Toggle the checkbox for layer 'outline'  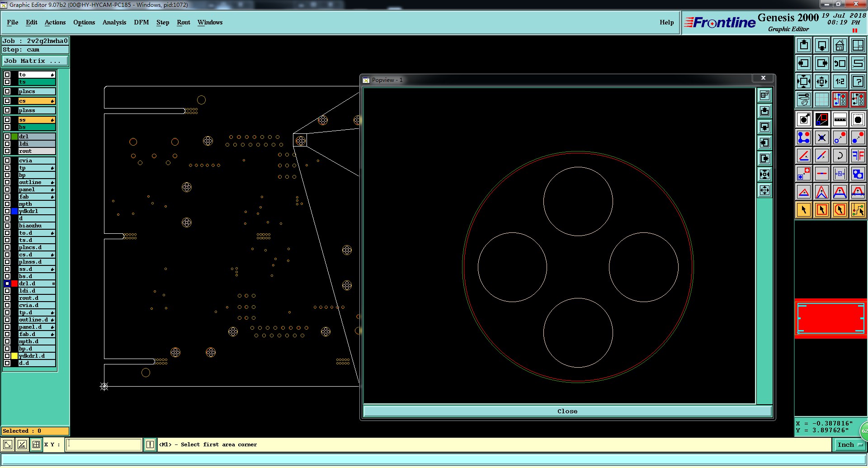click(x=7, y=182)
